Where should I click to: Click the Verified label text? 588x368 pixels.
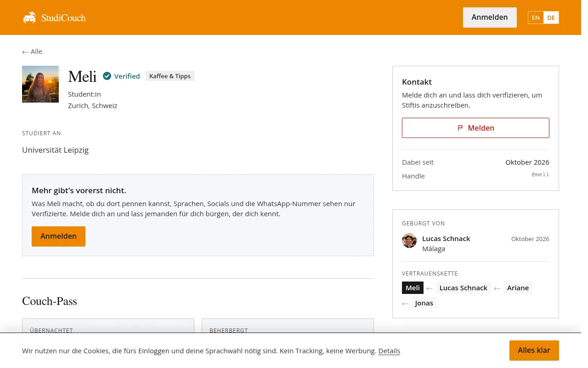point(127,76)
